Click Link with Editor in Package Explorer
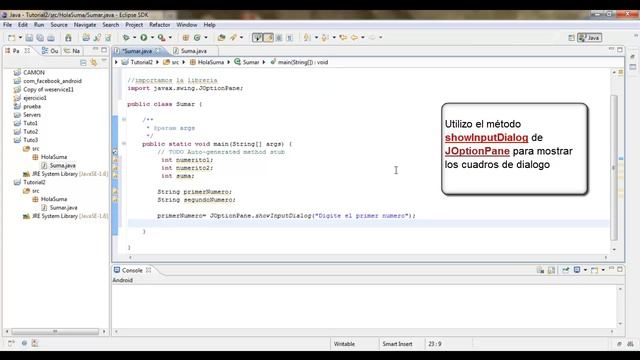This screenshot has width=640, height=360. tap(94, 62)
